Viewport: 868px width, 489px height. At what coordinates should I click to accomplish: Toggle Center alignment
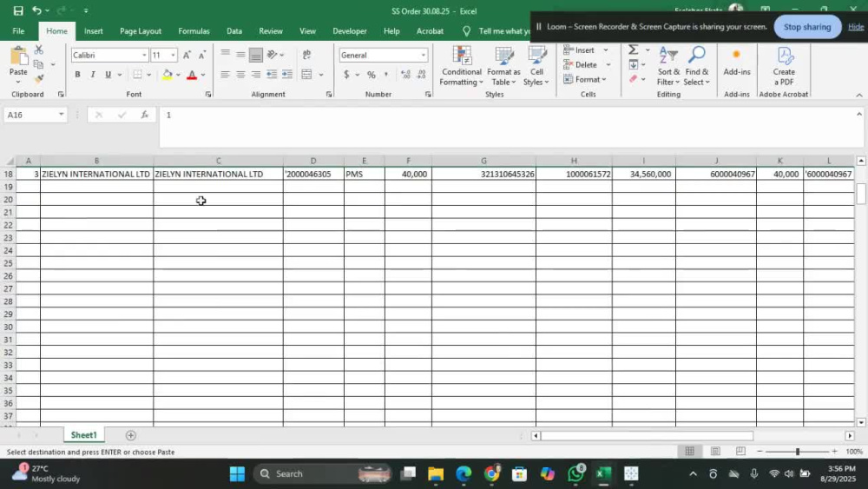click(240, 74)
